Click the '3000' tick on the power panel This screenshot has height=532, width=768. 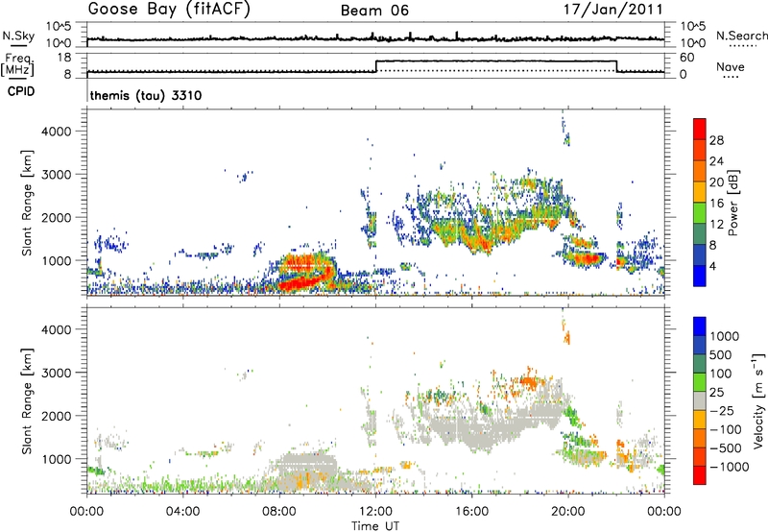56,175
